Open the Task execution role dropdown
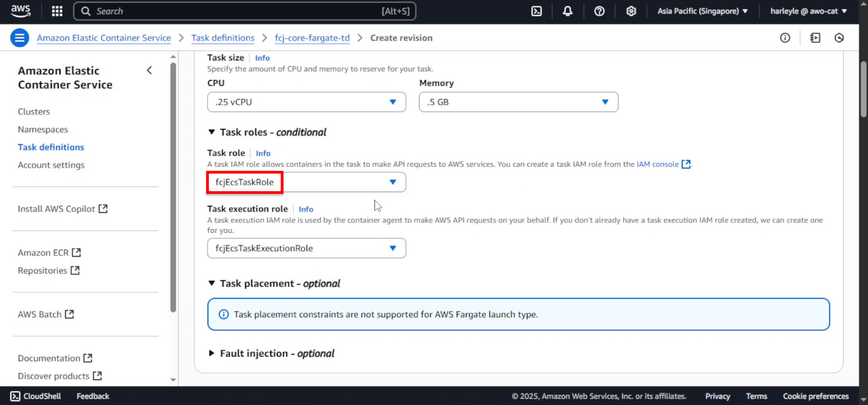The height and width of the screenshot is (405, 868). (x=307, y=248)
